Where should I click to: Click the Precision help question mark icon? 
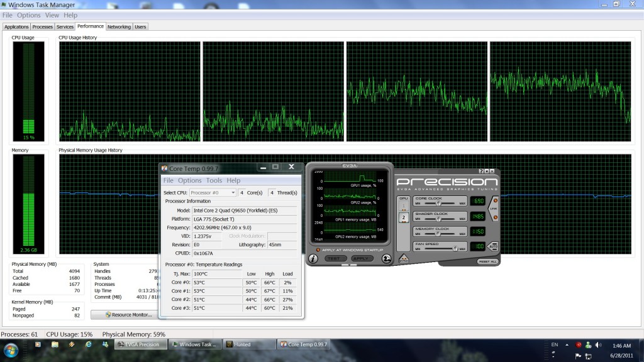point(482,171)
